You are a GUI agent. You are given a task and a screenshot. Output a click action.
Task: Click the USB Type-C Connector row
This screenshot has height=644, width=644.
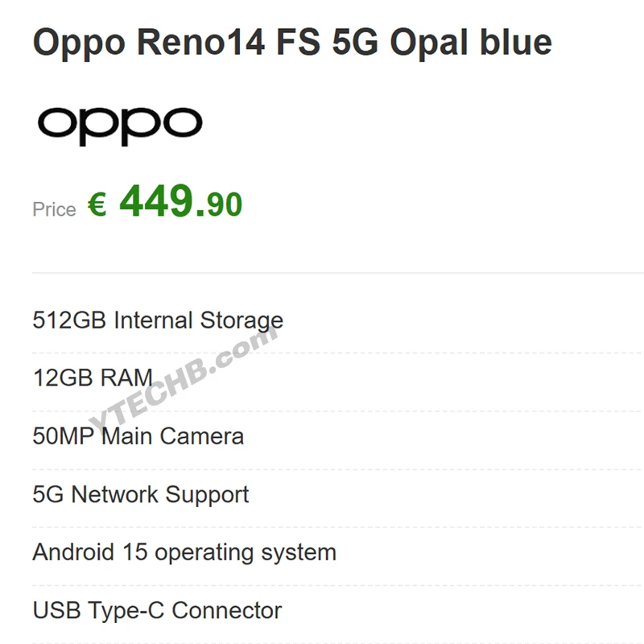tap(157, 610)
